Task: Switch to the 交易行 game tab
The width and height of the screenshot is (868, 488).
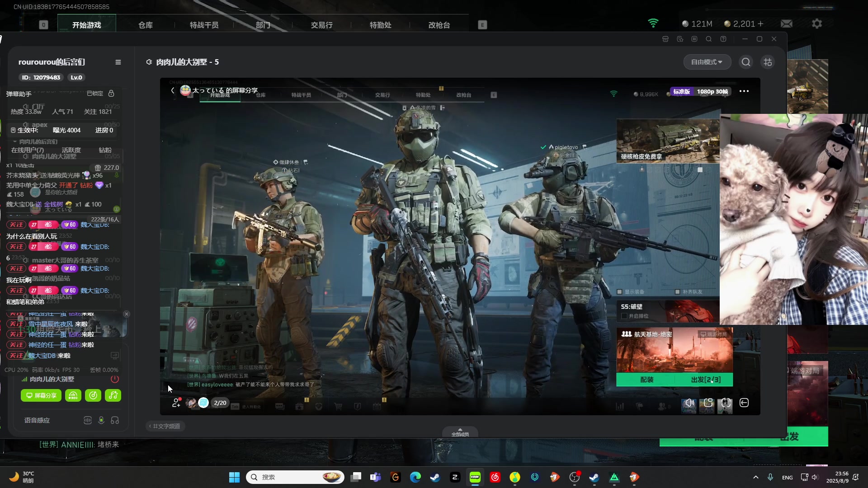Action: click(x=322, y=25)
